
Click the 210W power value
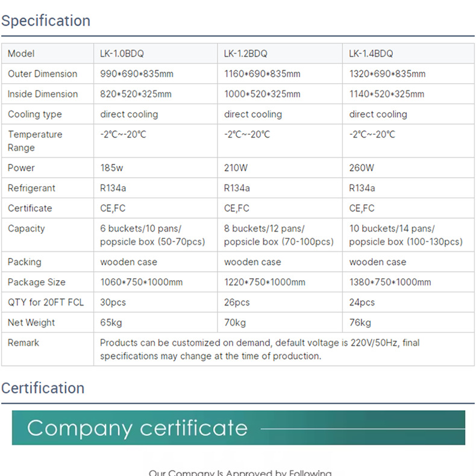click(x=236, y=168)
